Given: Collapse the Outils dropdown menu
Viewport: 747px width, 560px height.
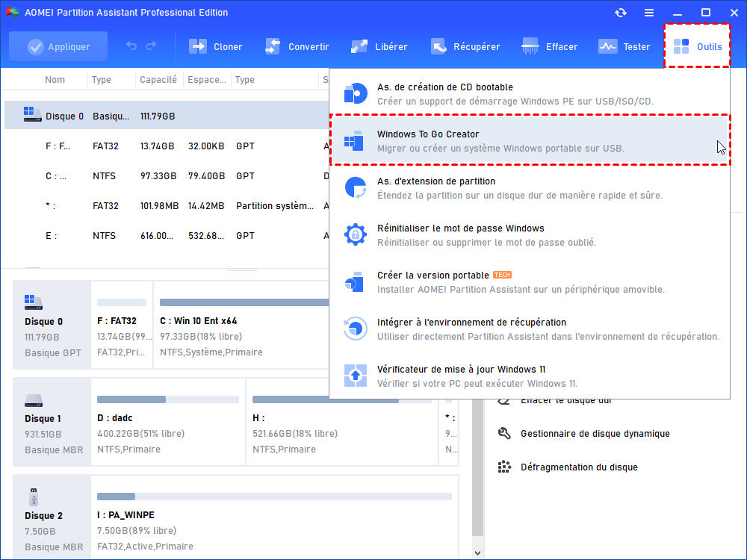Looking at the screenshot, I should [698, 46].
